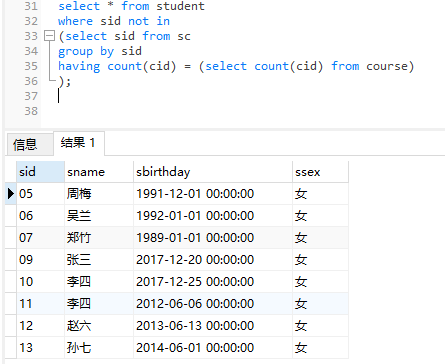
Task: Place cursor on 'student' in line 31
Action: coord(180,6)
